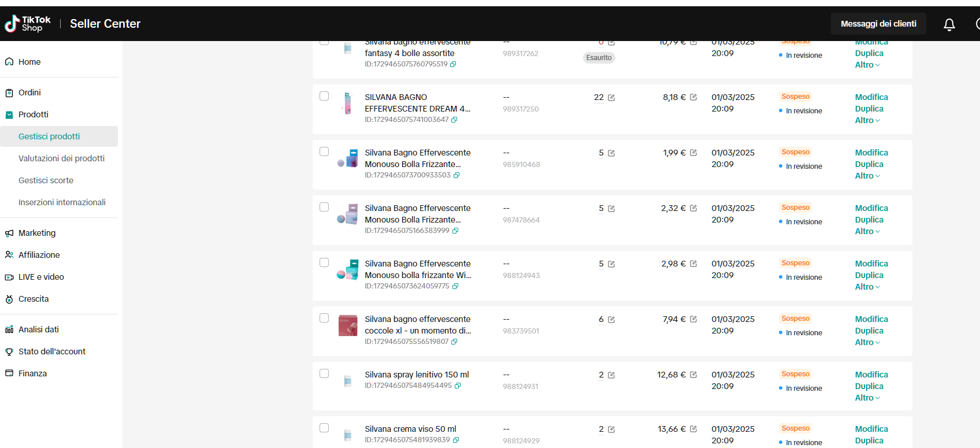Edit quantity 6 for coccole xl product
Screen dimensions: 980x448
[611, 320]
